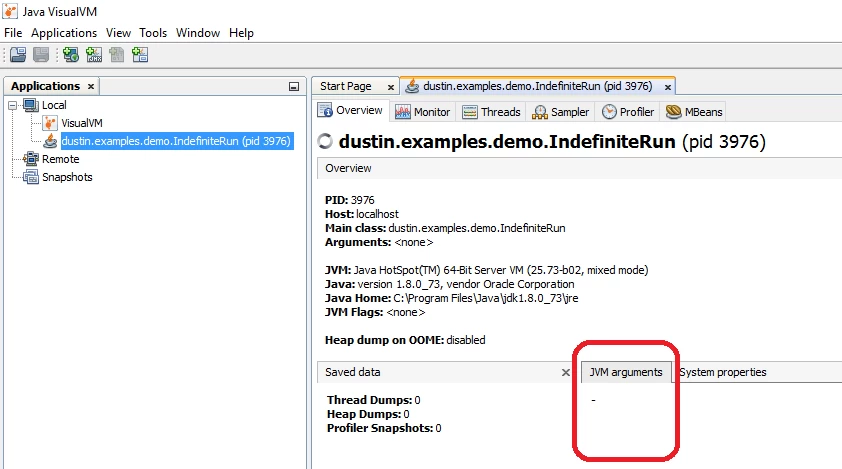Image resolution: width=842 pixels, height=469 pixels.
Task: Switch to the Threads subtab
Action: click(x=491, y=112)
